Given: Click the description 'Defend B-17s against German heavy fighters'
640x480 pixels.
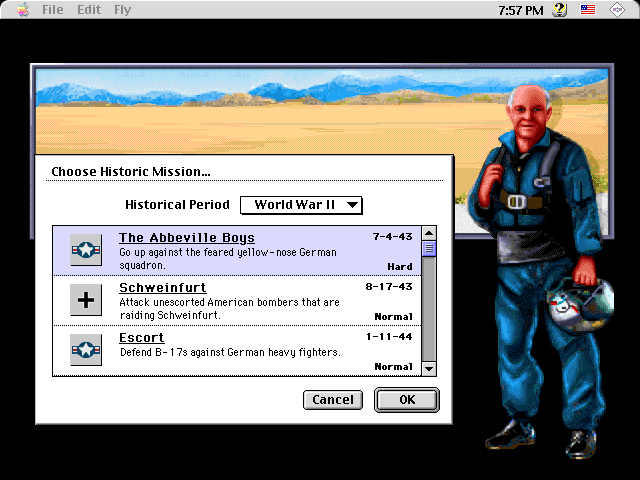Looking at the screenshot, I should 230,352.
